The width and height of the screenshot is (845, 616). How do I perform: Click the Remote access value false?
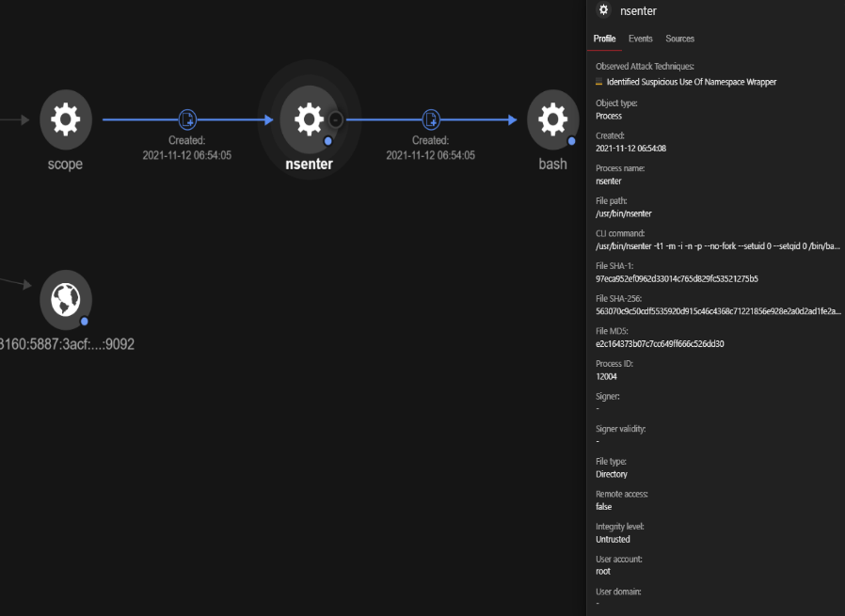[x=603, y=507]
